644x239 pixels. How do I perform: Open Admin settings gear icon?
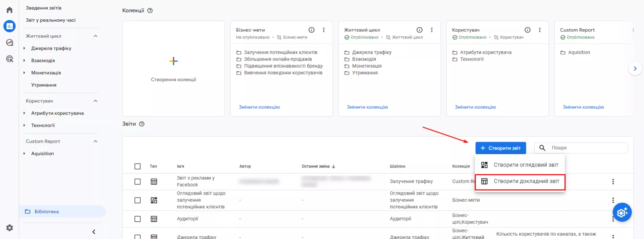coord(10,228)
